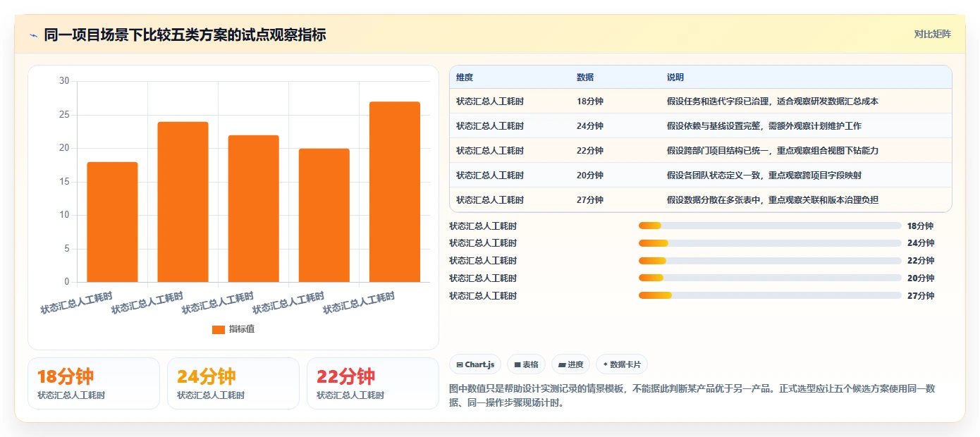Open the 对比矩阵 label in the header

(932, 34)
